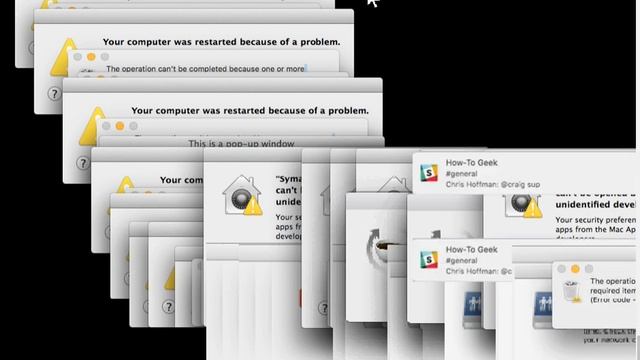Click '#general' in the notification containing '@craig sup'

coord(461,173)
